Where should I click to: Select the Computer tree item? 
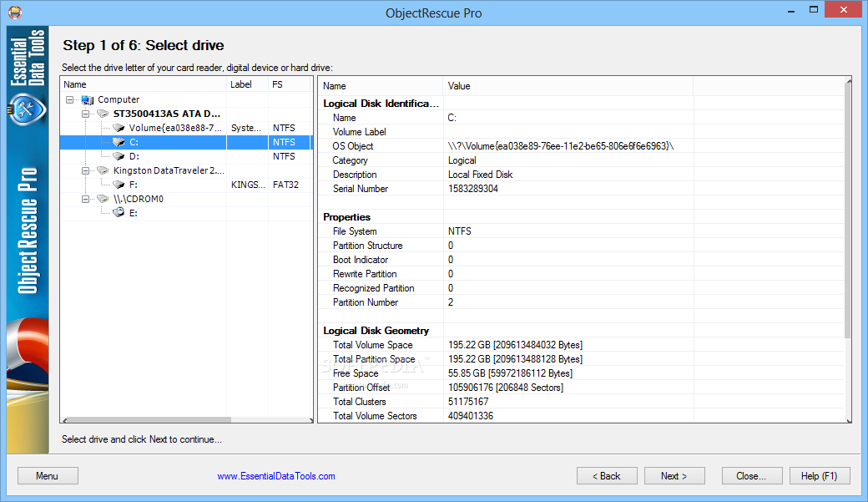pos(119,99)
